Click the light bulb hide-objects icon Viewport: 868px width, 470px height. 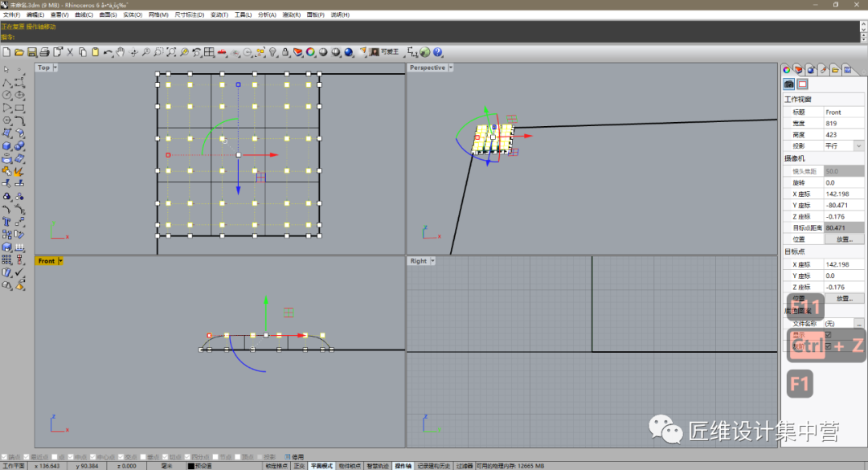273,52
